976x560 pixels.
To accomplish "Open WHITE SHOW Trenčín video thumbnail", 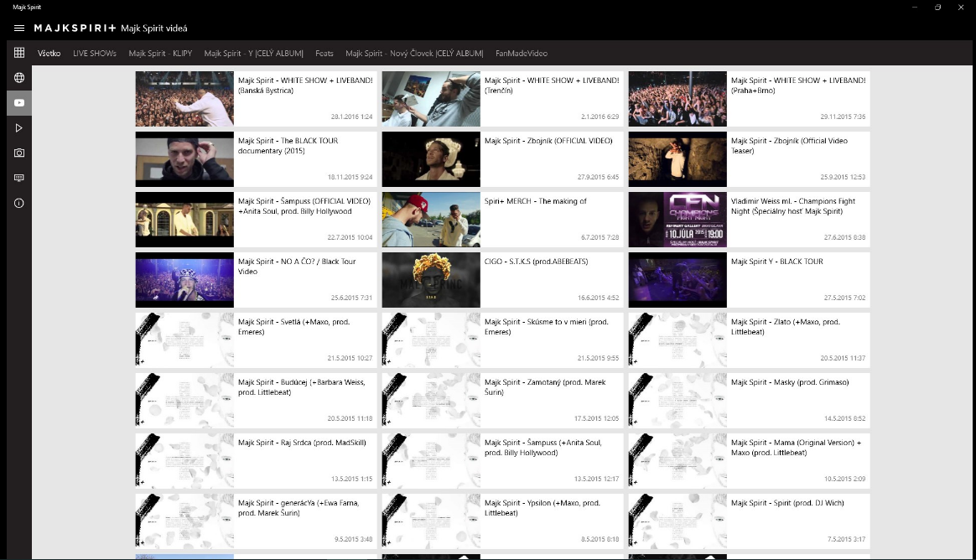I will click(431, 99).
